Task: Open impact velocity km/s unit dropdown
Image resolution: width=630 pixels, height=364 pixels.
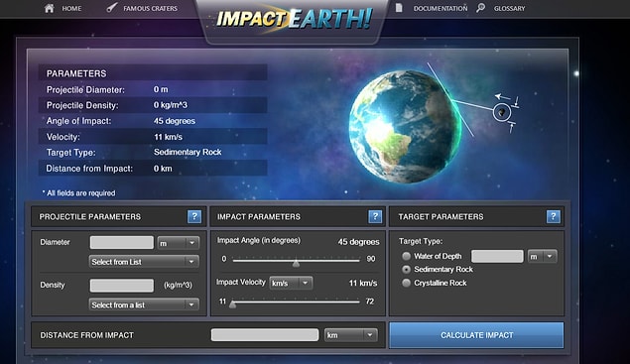Action: [x=291, y=283]
